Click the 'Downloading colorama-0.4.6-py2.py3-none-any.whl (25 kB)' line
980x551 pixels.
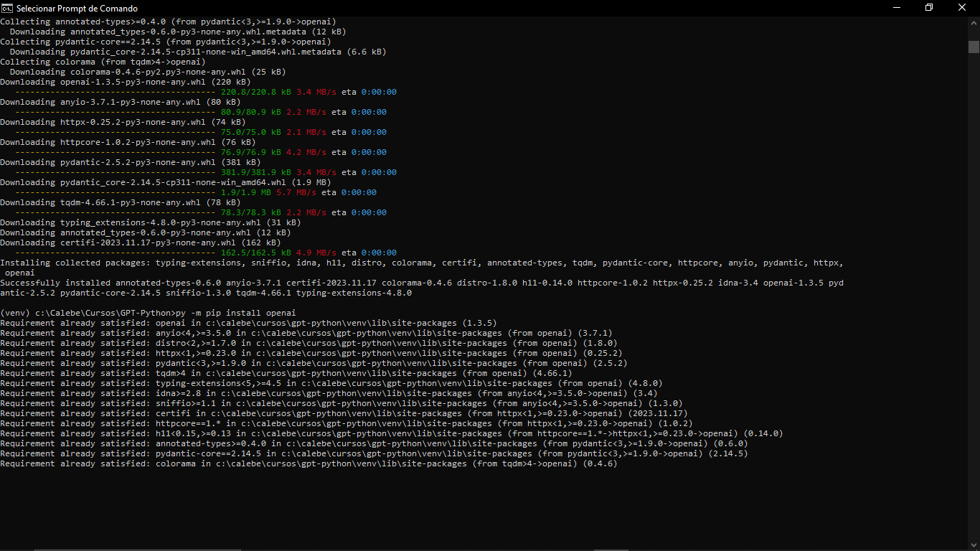[x=148, y=72]
